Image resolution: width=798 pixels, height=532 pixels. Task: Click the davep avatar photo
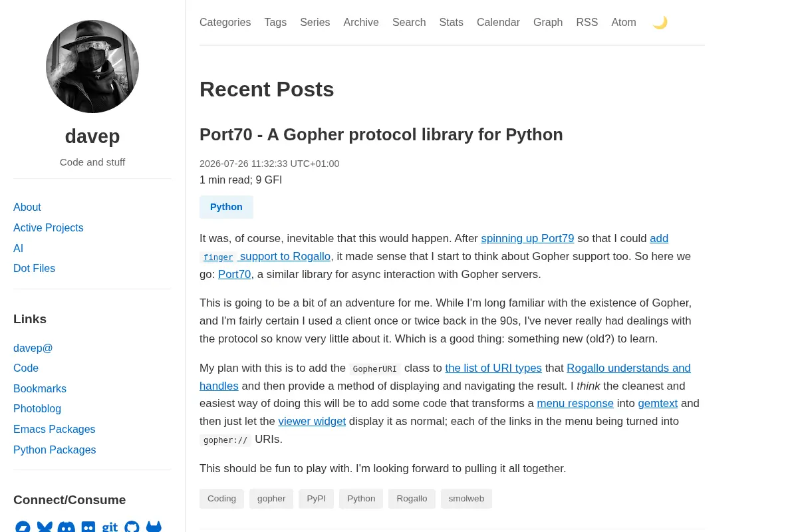[92, 66]
